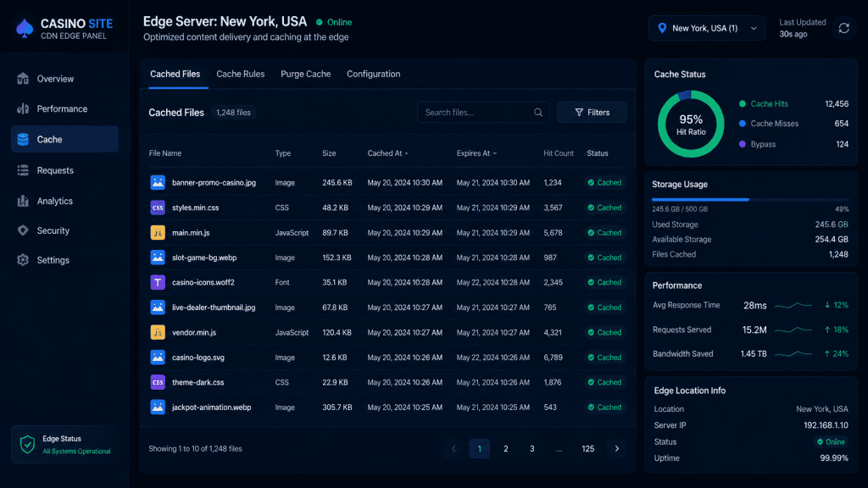Click the 95% Hit Ratio donut chart
The height and width of the screenshot is (488, 868).
coord(691,124)
